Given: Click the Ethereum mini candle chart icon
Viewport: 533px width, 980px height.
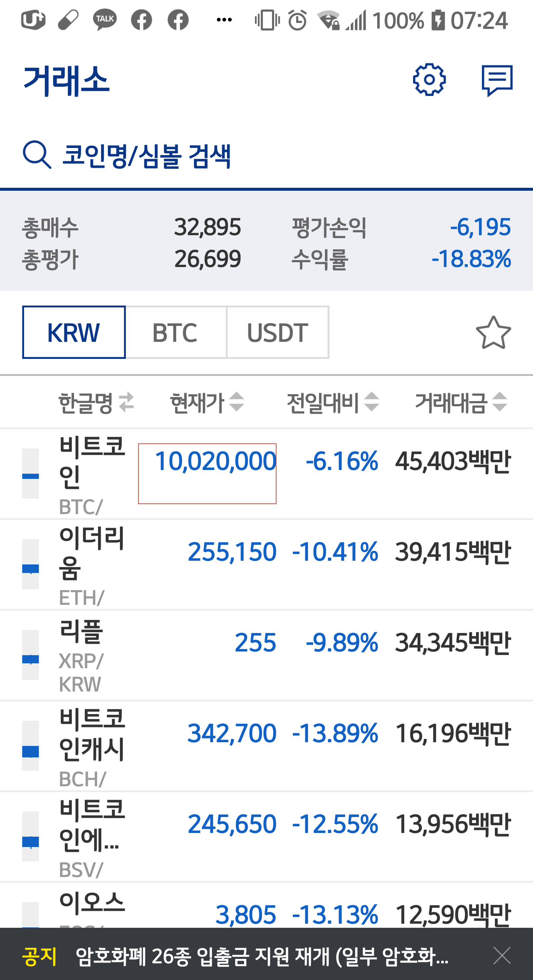Looking at the screenshot, I should [x=30, y=564].
